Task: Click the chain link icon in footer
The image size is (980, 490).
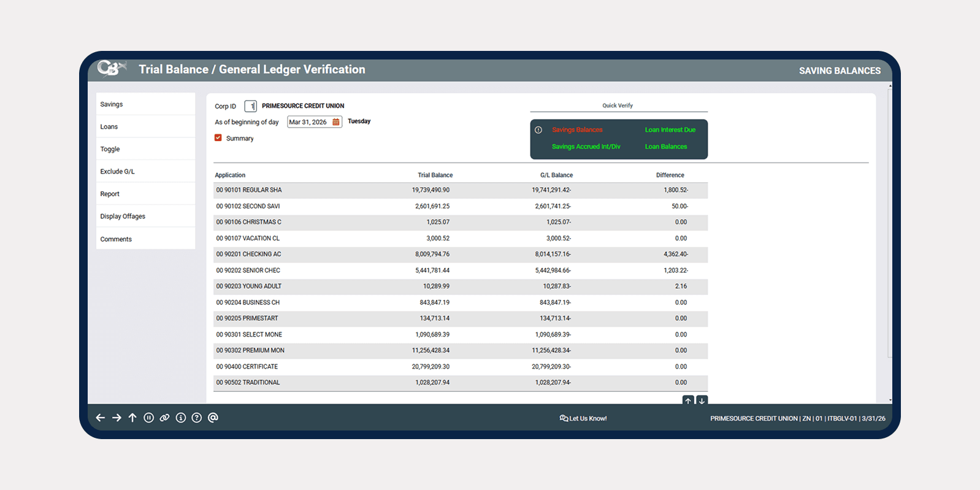Action: coord(164,418)
